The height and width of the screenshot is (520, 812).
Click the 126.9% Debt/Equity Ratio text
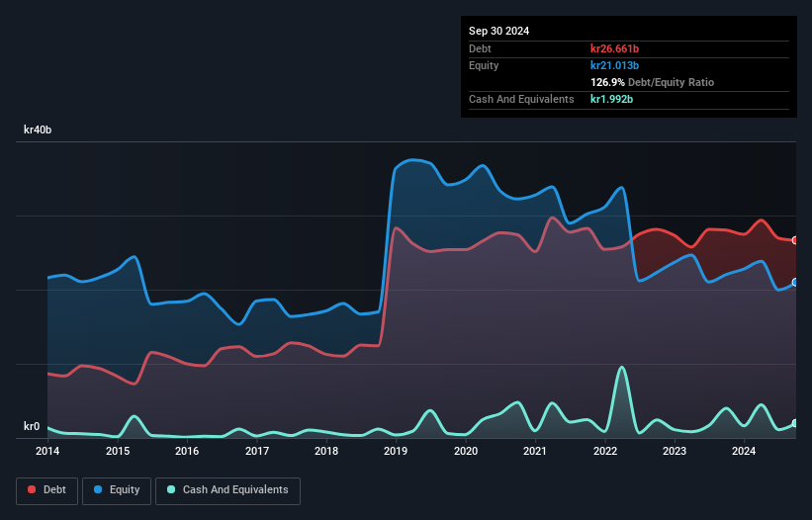point(652,82)
